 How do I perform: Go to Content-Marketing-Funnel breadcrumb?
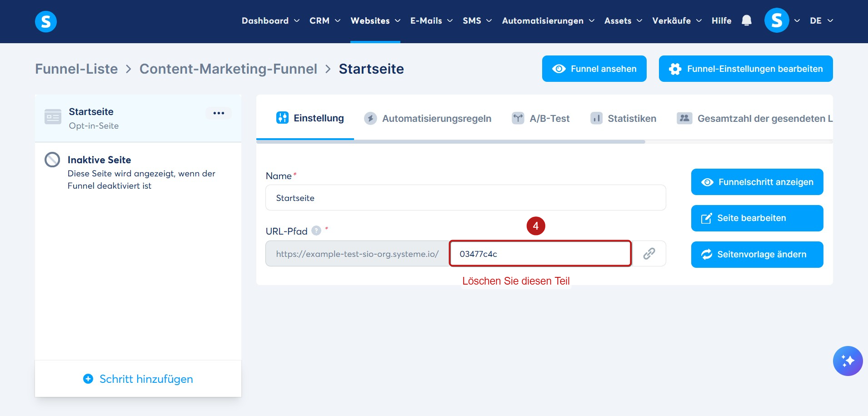click(x=228, y=69)
